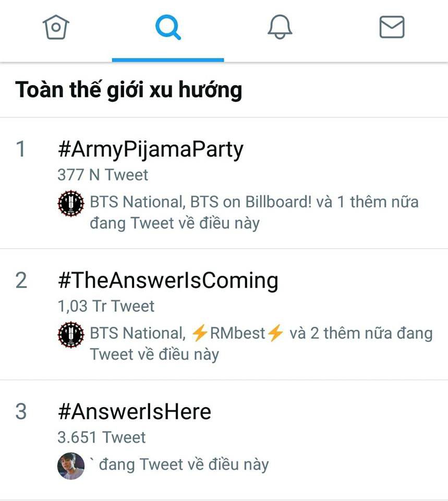Screen dimensions: 448x501
Task: Tap the 'và 2 thêm nữa đang' text
Action: [361, 333]
